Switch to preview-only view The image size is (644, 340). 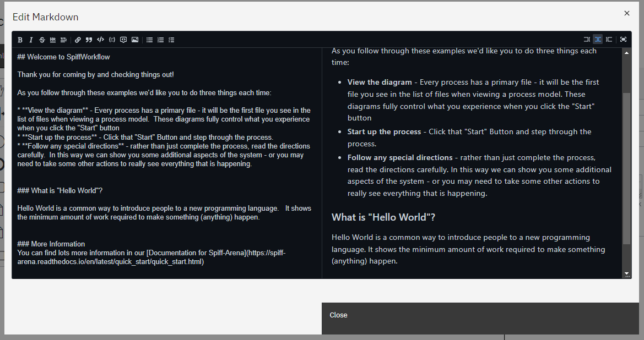coord(609,39)
